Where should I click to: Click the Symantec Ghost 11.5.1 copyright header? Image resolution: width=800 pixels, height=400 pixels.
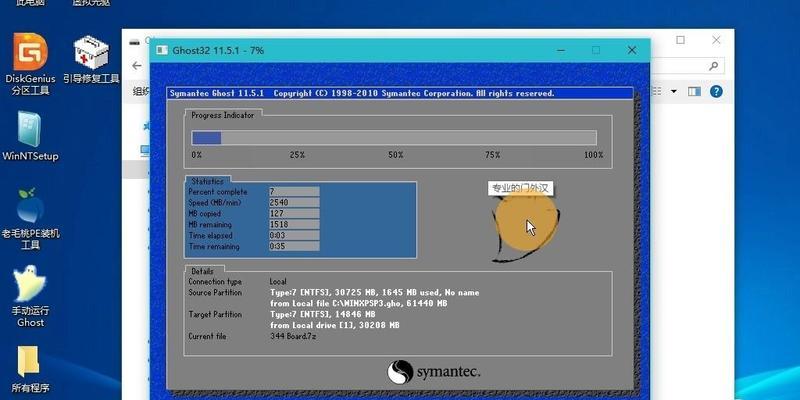point(362,93)
